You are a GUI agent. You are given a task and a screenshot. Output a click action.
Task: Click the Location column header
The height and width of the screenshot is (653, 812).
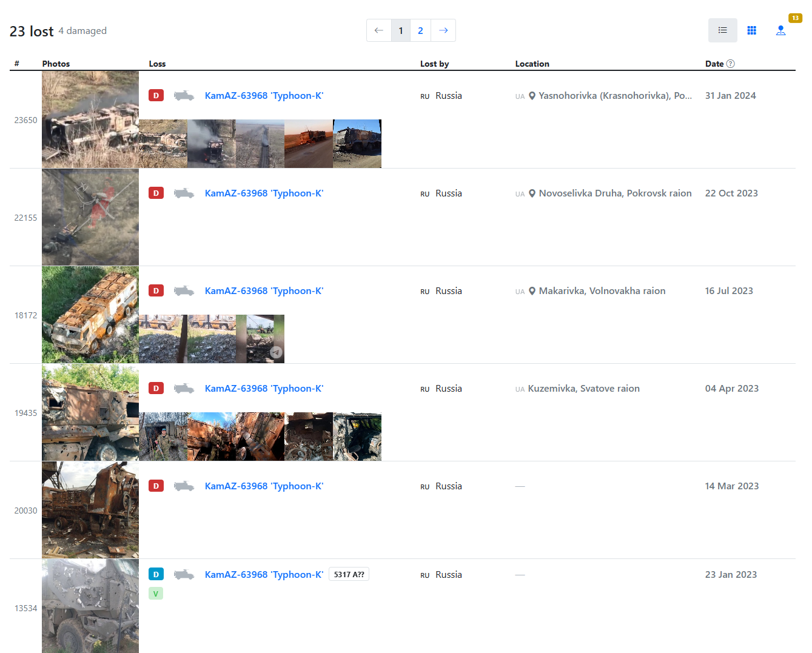pos(532,64)
